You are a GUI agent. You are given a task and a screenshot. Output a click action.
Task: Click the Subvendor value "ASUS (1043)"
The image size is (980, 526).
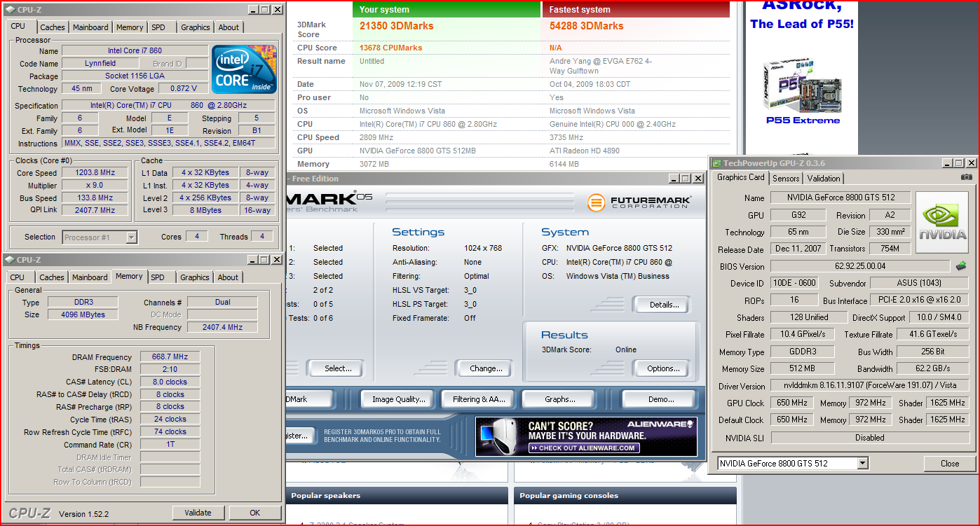[920, 284]
